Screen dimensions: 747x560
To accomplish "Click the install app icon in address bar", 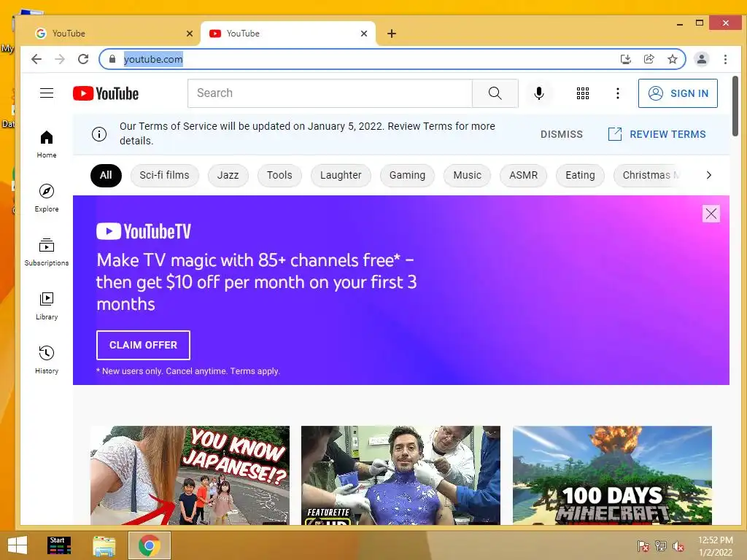I will [x=625, y=59].
